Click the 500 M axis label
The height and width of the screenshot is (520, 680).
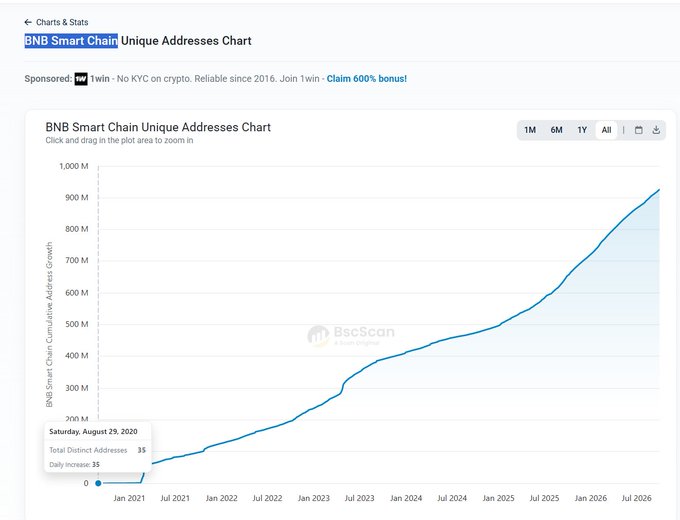pos(77,324)
